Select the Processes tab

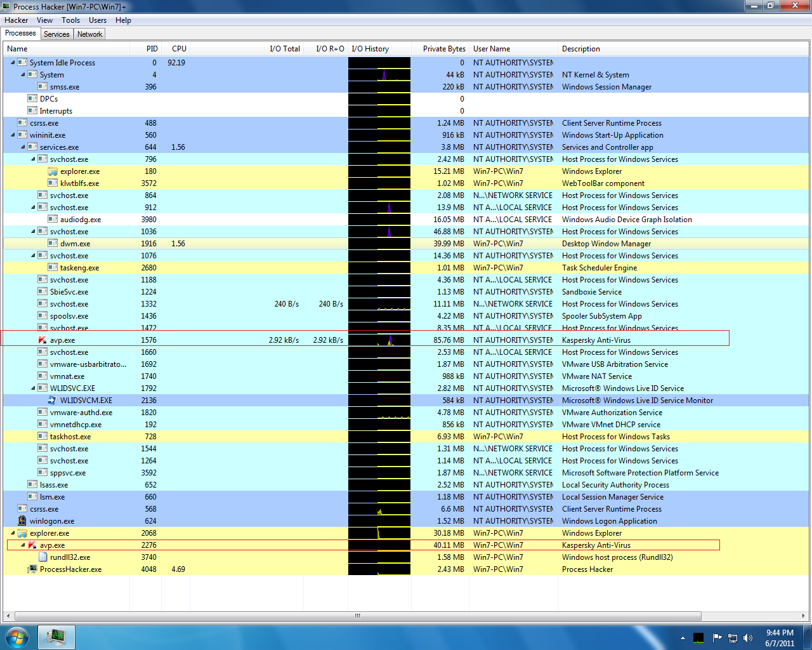tap(21, 34)
